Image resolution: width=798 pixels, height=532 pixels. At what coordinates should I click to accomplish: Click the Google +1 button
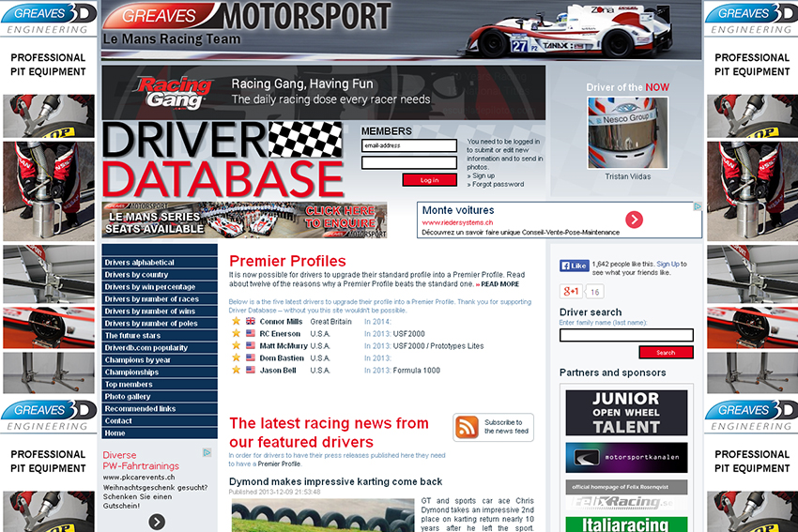click(x=571, y=292)
